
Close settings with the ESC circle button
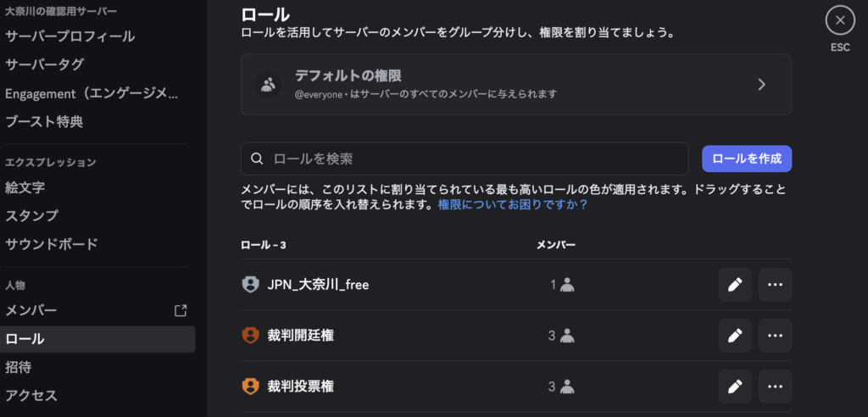(839, 19)
